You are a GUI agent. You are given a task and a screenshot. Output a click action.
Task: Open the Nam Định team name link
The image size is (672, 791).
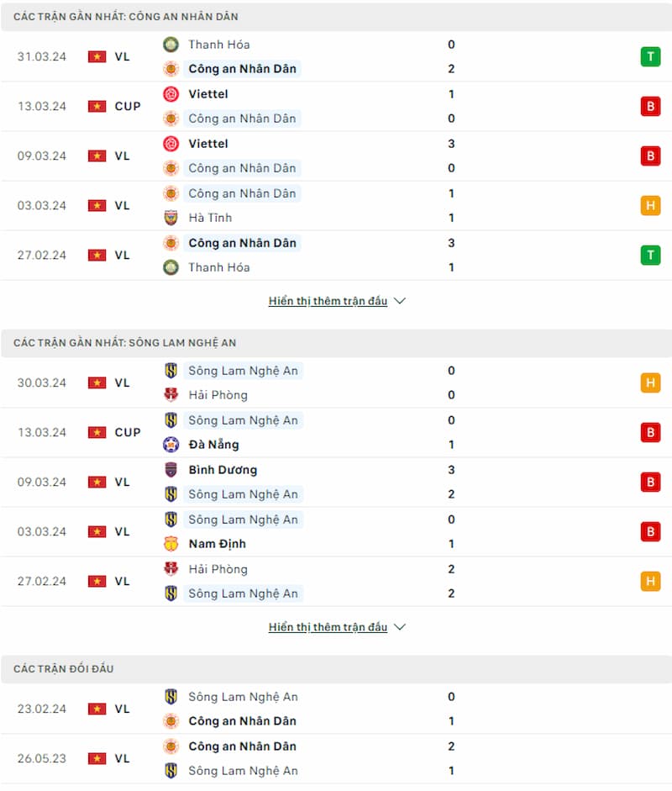tap(218, 544)
